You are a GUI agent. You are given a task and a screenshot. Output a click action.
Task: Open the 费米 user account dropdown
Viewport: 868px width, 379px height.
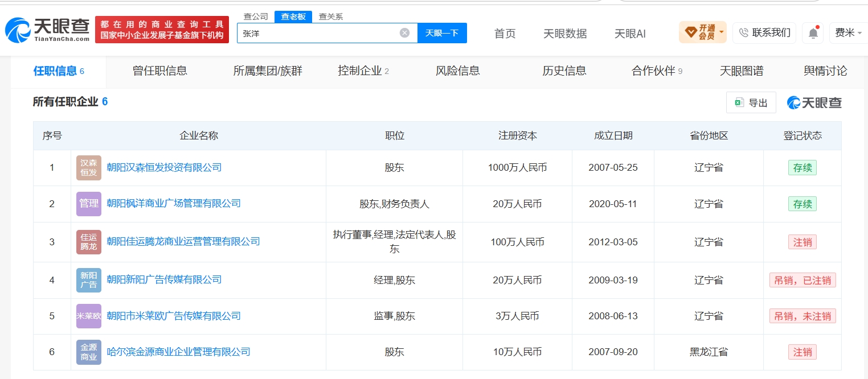point(848,33)
